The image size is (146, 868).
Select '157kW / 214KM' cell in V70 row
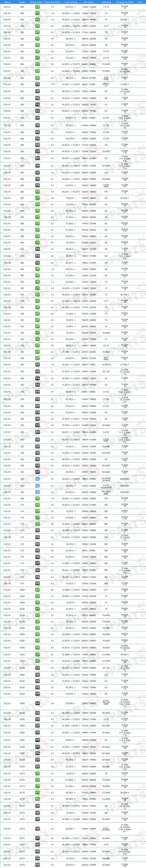click(x=88, y=505)
